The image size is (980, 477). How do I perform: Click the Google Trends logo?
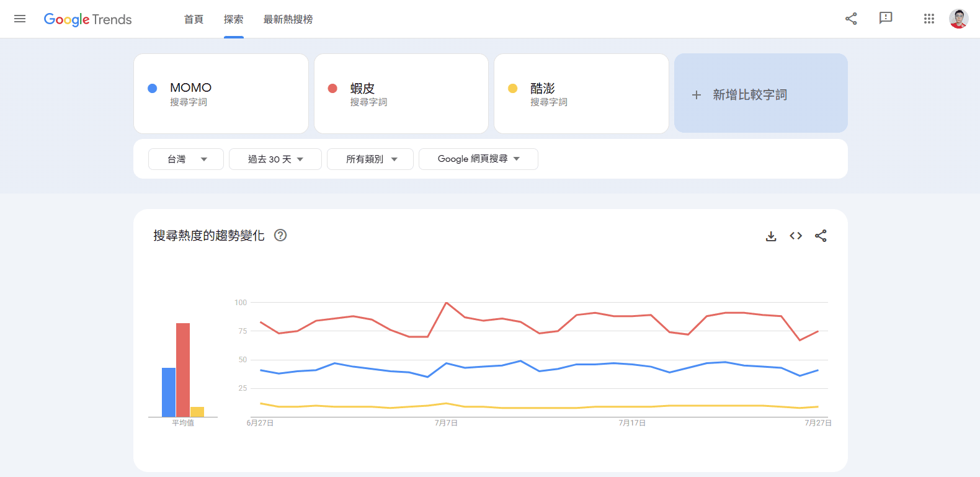[87, 19]
